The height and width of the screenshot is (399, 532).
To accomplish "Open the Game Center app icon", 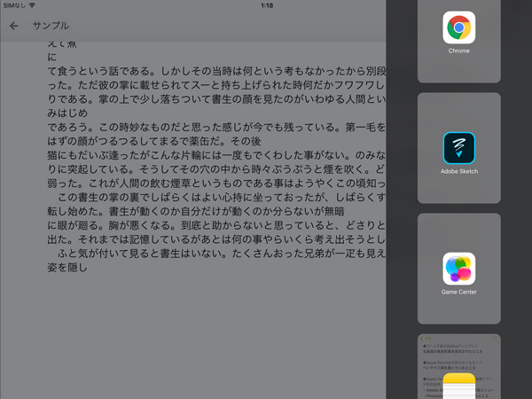I will coord(458,269).
